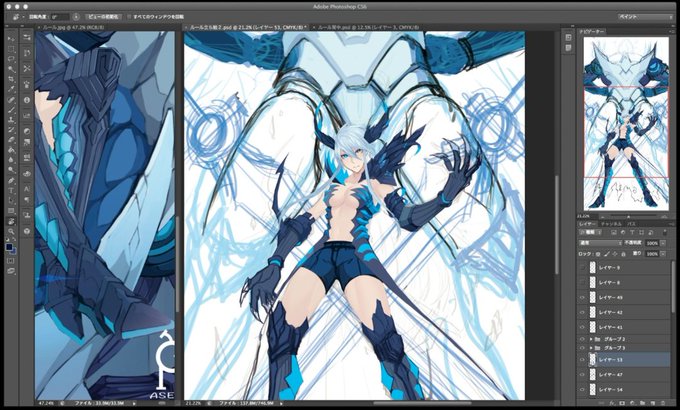
Task: Select the Move tool
Action: pos(11,39)
